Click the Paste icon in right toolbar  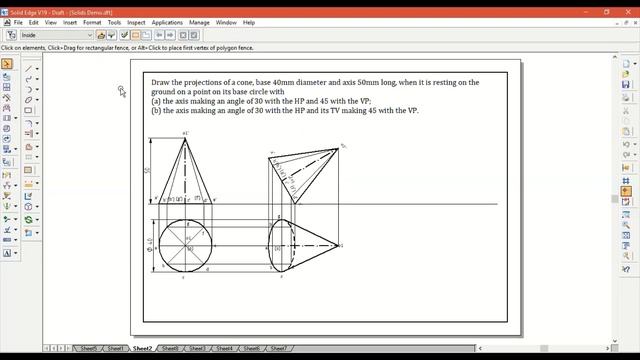click(626, 131)
